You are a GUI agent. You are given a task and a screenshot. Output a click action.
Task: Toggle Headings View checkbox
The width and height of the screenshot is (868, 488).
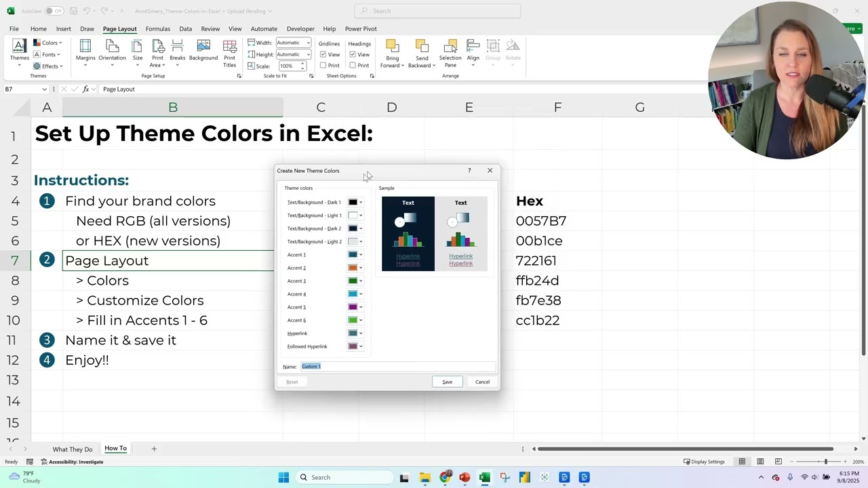353,55
